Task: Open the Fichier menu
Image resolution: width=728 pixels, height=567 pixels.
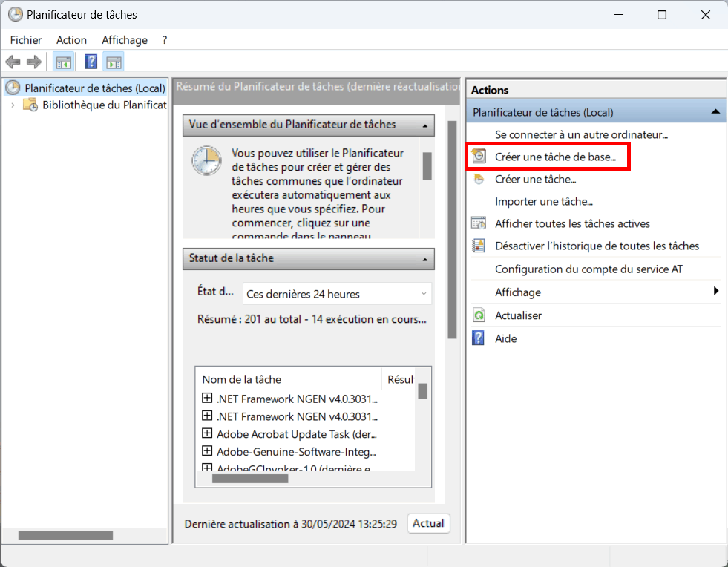Action: 26,40
